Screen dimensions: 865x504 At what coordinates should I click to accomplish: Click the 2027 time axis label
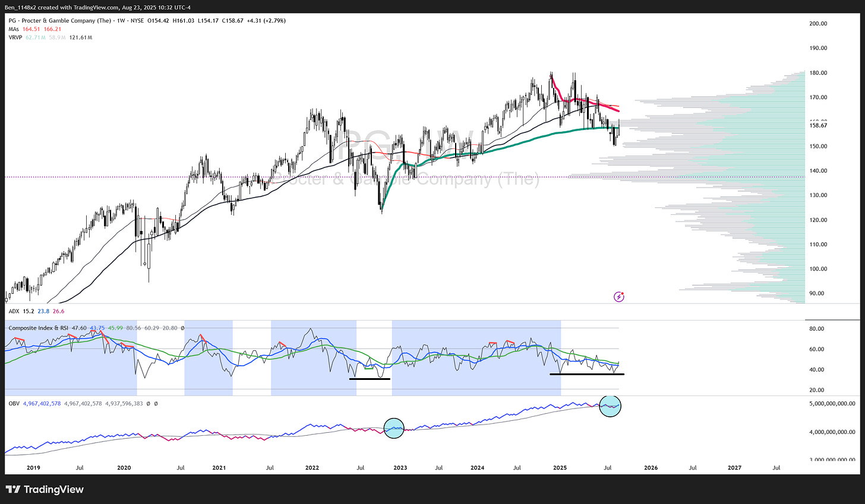coord(735,468)
